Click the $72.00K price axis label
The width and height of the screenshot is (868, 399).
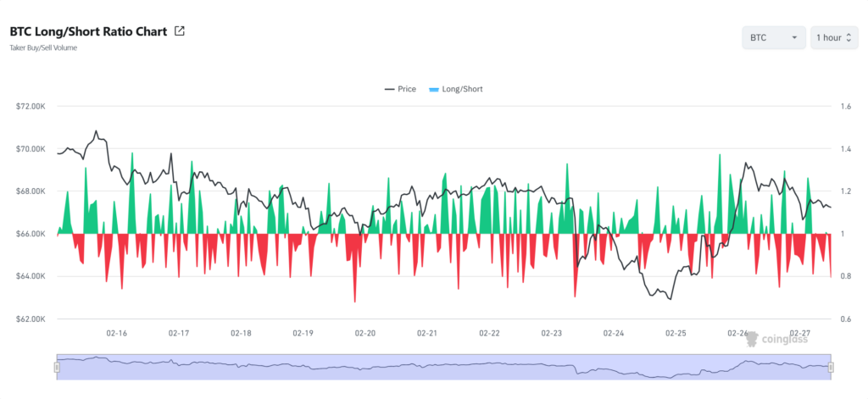31,107
